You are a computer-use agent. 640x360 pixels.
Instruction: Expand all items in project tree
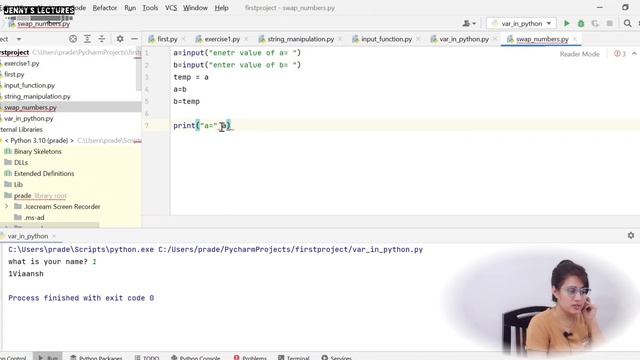pos(87,39)
